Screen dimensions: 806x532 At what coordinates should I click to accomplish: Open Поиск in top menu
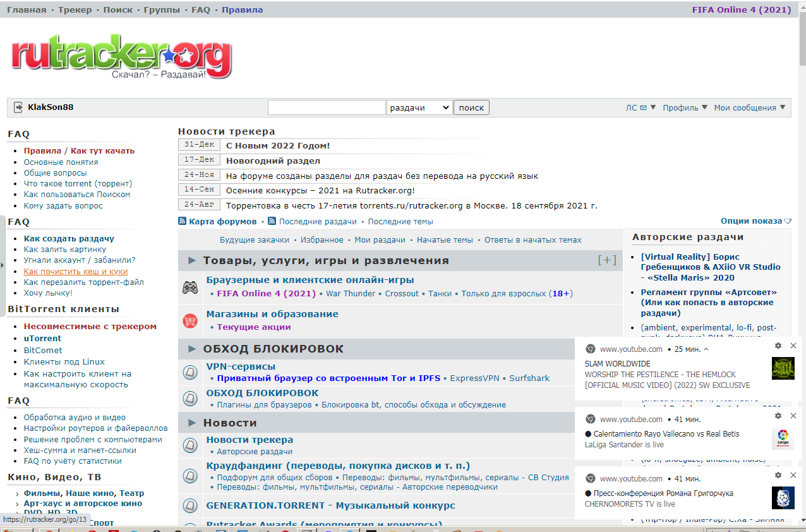pyautogui.click(x=118, y=9)
